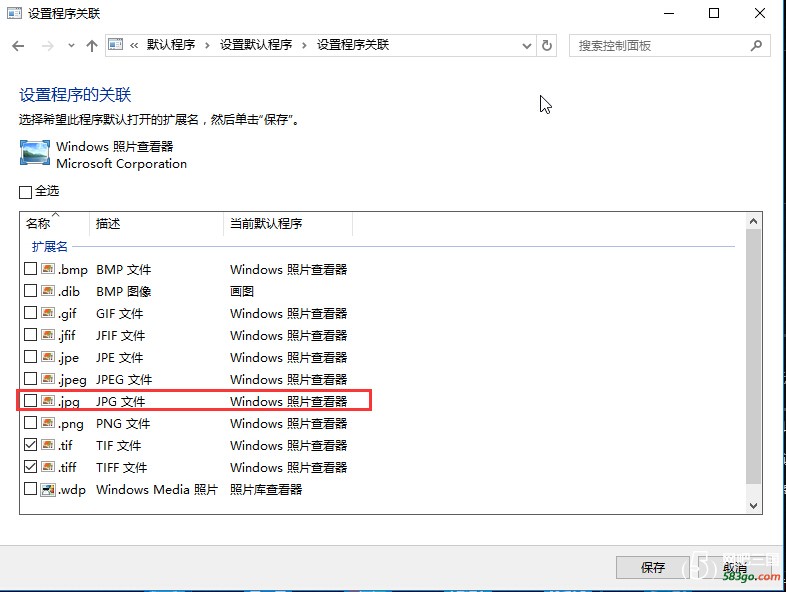Click the search magnifier icon
This screenshot has width=786, height=592.
pyautogui.click(x=756, y=46)
